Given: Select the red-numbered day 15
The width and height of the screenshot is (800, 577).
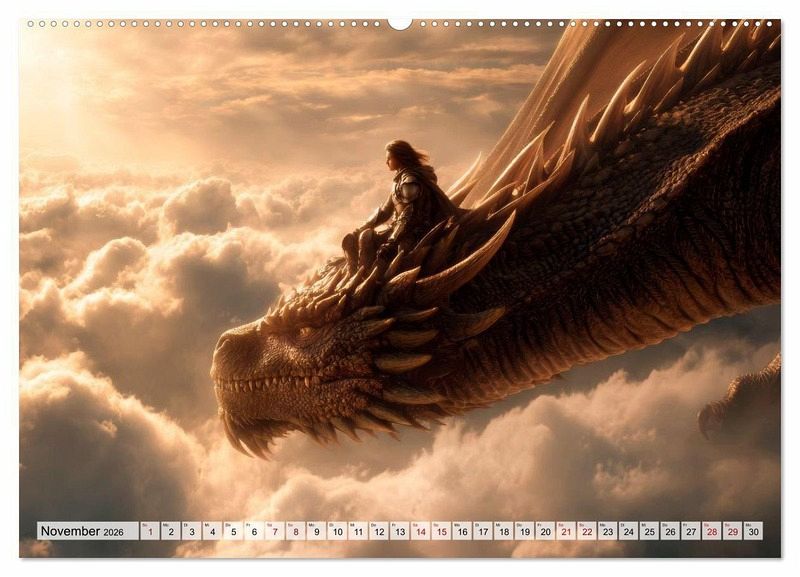Looking at the screenshot, I should click(x=441, y=531).
